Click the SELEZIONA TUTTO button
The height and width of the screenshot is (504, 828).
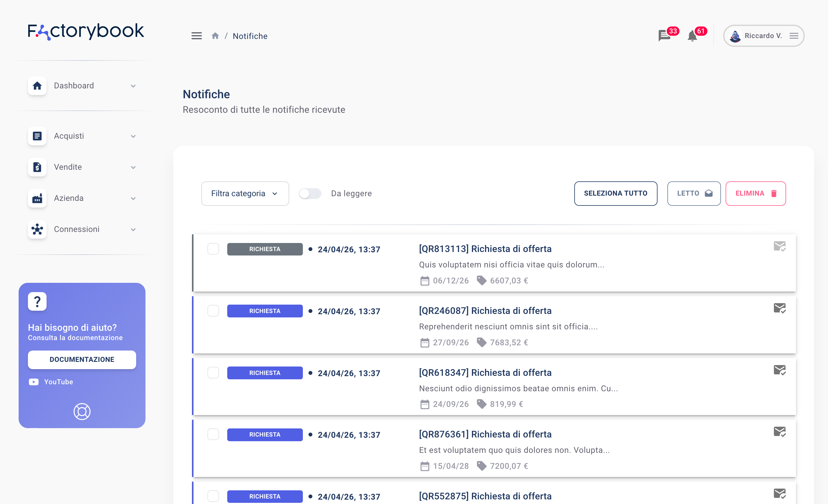615,193
